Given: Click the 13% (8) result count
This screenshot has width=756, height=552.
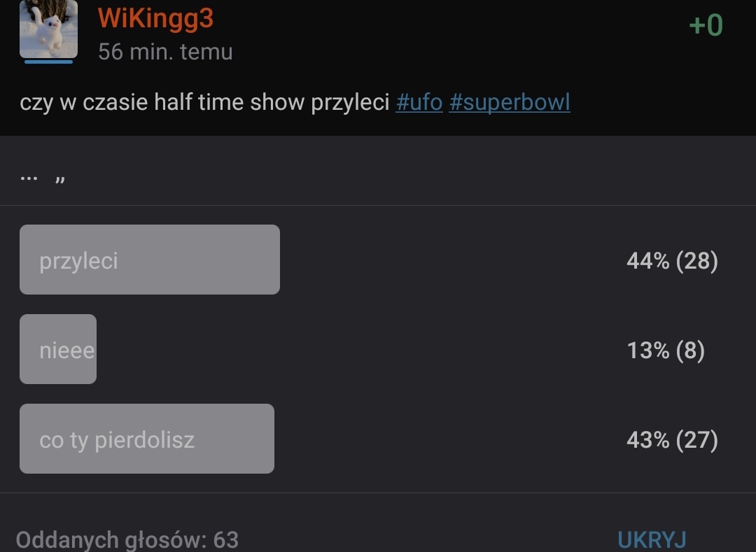Looking at the screenshot, I should tap(665, 350).
